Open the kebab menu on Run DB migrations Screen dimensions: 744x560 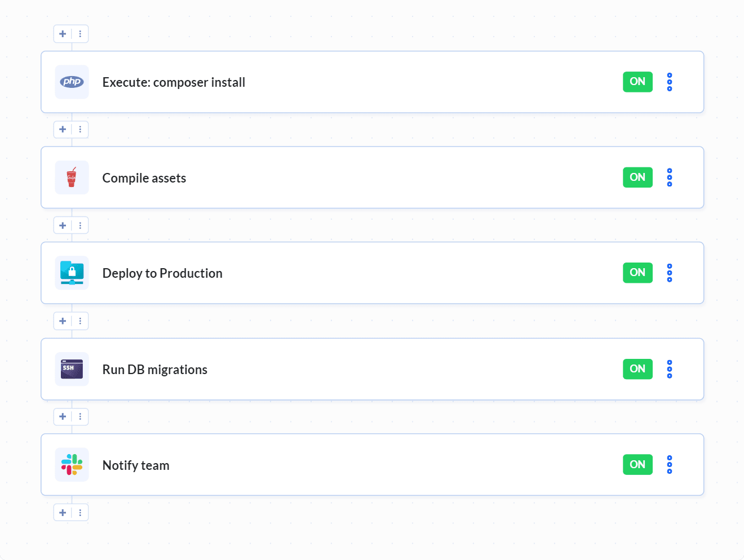click(x=669, y=369)
